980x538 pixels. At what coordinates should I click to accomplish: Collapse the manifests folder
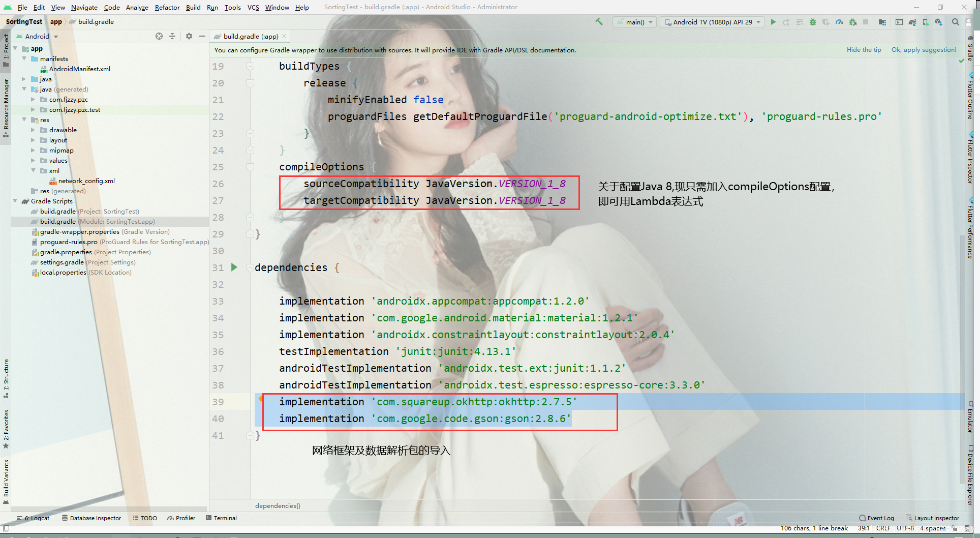pos(24,59)
